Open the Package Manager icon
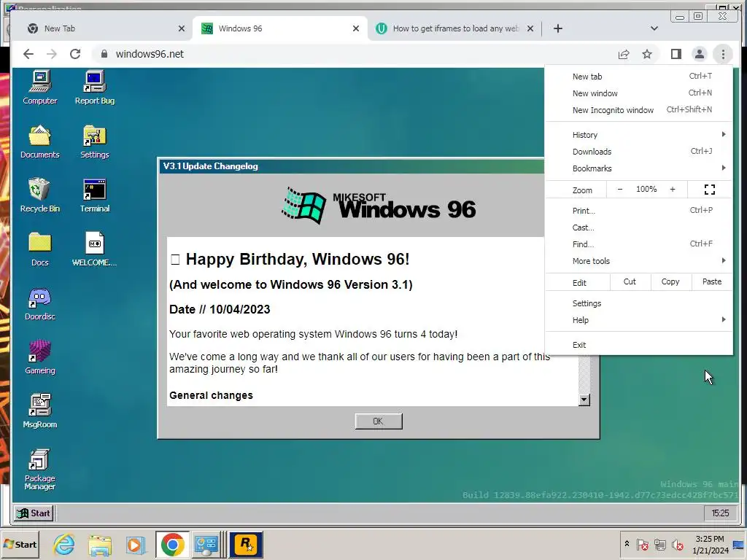Image resolution: width=747 pixels, height=560 pixels. pos(40,469)
